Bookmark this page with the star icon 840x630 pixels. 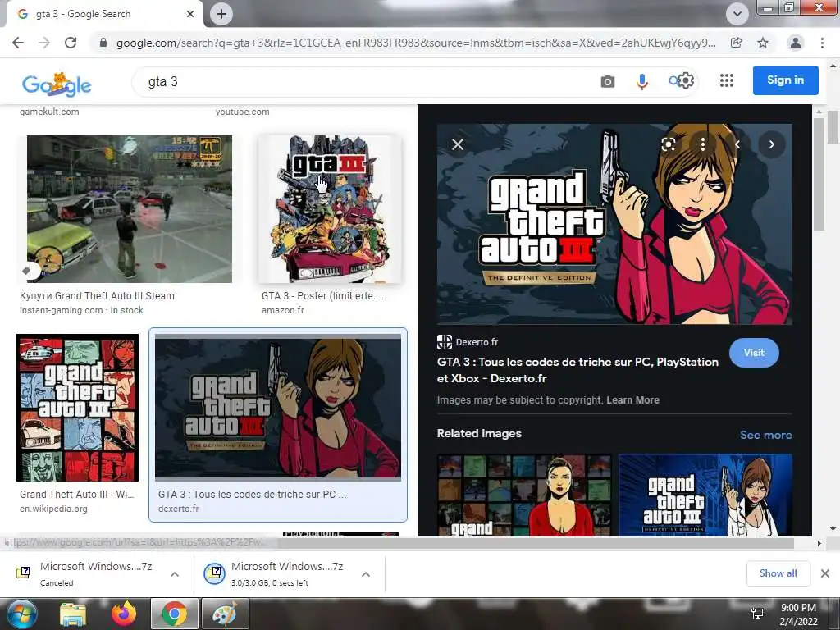(763, 43)
